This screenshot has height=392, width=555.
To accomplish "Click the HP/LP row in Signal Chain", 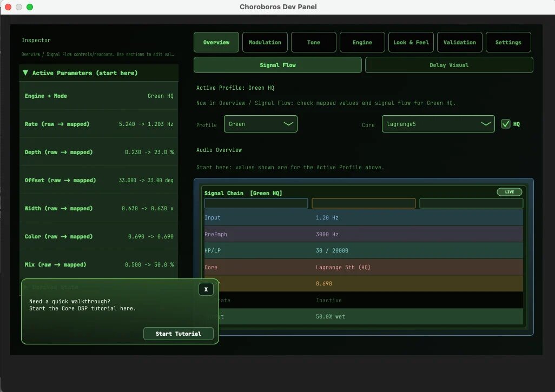I will click(x=364, y=250).
